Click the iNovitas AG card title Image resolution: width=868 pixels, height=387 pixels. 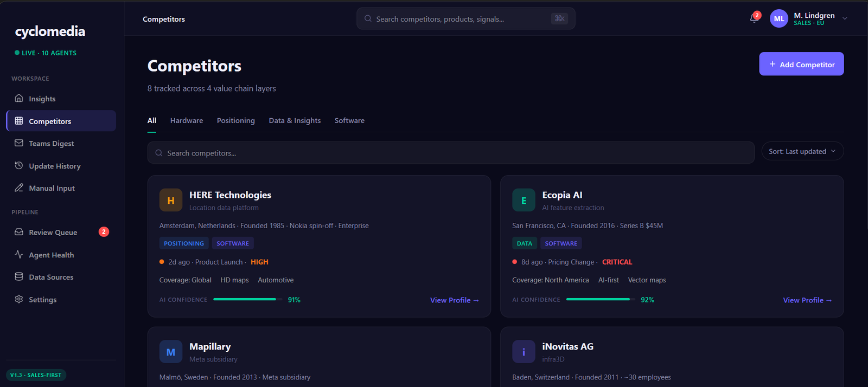tap(567, 346)
